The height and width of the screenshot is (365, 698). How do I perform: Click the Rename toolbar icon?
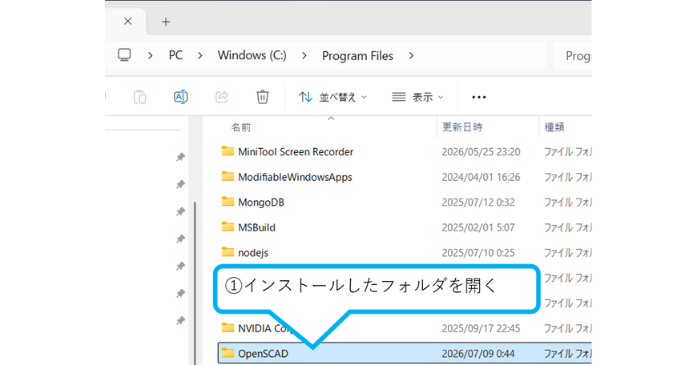click(x=181, y=97)
